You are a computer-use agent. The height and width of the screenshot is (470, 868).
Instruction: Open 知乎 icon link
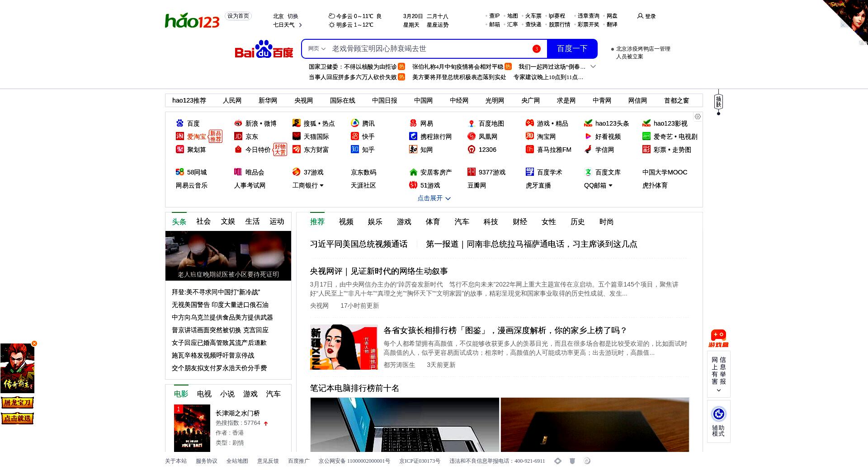[x=355, y=149]
